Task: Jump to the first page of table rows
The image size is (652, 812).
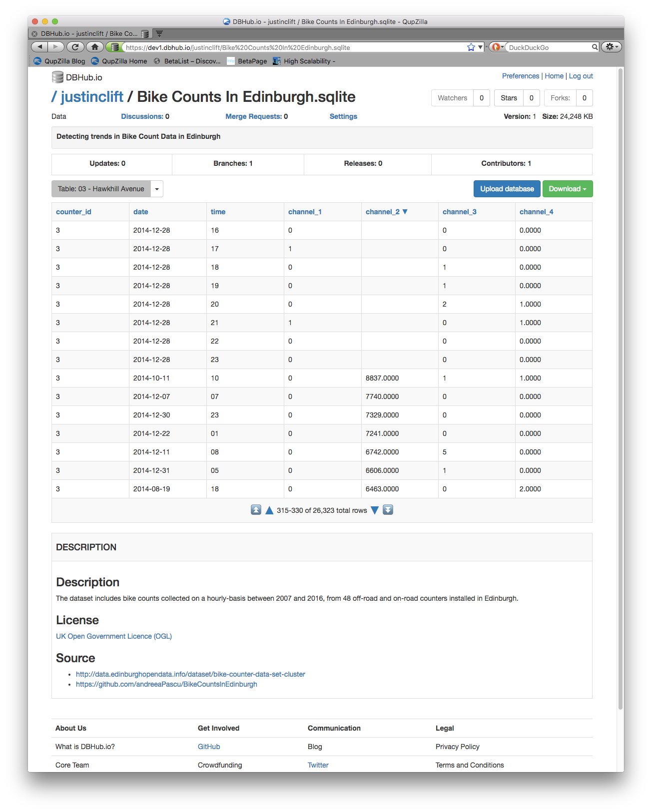Action: [x=256, y=510]
